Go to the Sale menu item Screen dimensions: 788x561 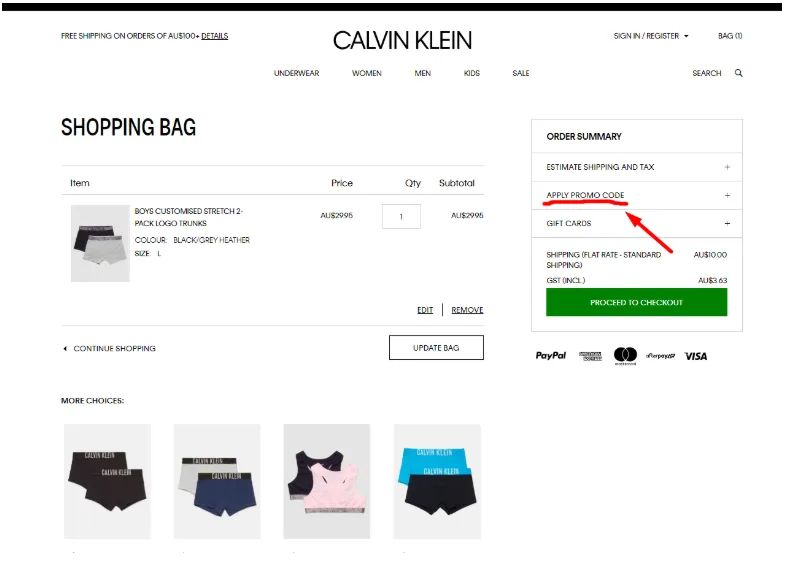point(521,73)
